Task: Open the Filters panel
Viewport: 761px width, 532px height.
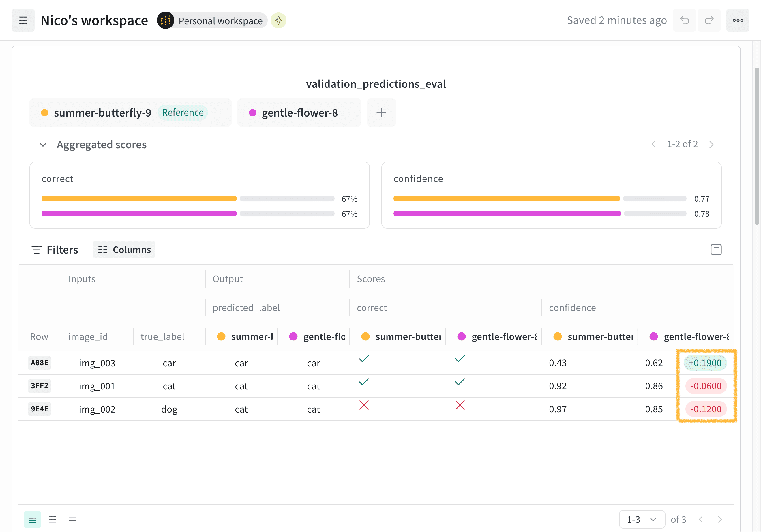Action: tap(55, 250)
